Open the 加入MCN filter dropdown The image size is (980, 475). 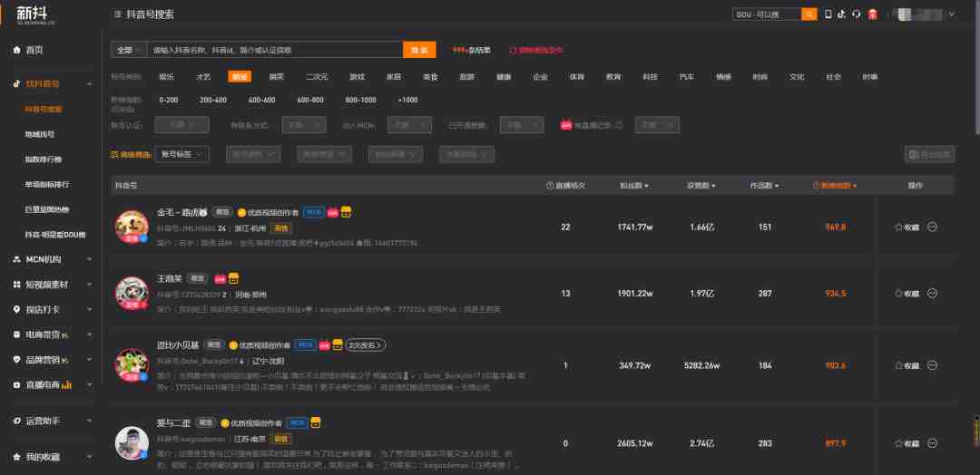(409, 125)
